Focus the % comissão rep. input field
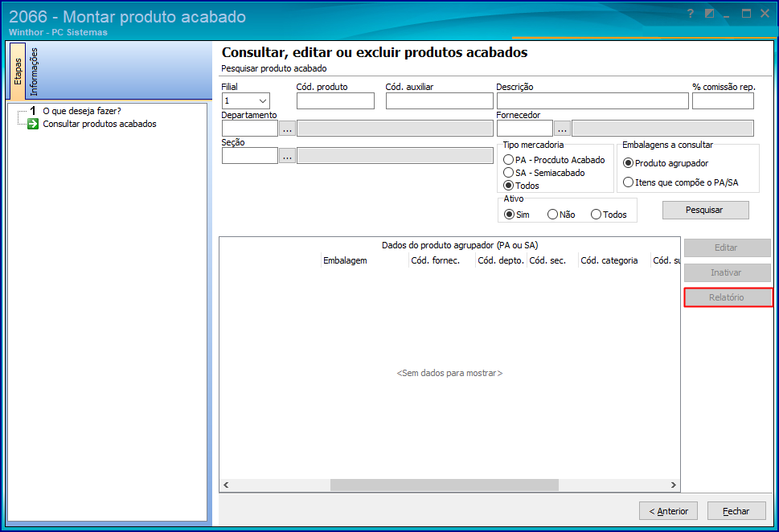Screen dimensions: 779x532 point(723,100)
